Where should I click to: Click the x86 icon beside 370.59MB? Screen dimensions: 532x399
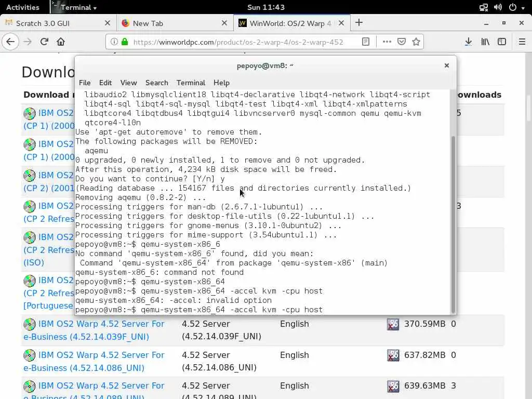(x=393, y=324)
